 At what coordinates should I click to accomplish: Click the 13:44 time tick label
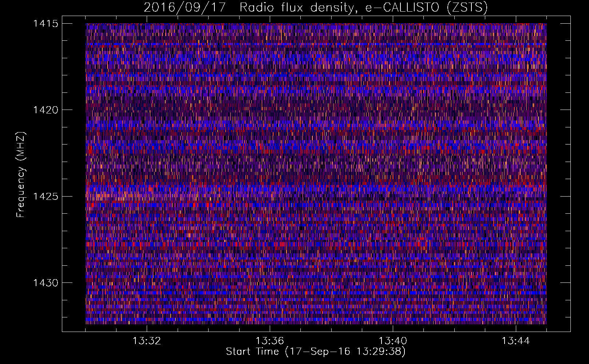click(x=516, y=341)
